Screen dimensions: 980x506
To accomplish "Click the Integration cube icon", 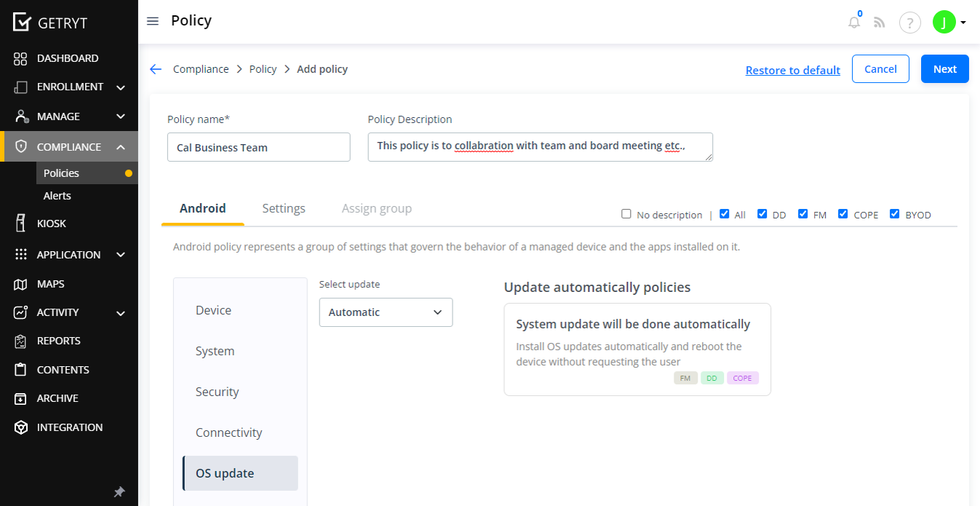I will (x=21, y=427).
